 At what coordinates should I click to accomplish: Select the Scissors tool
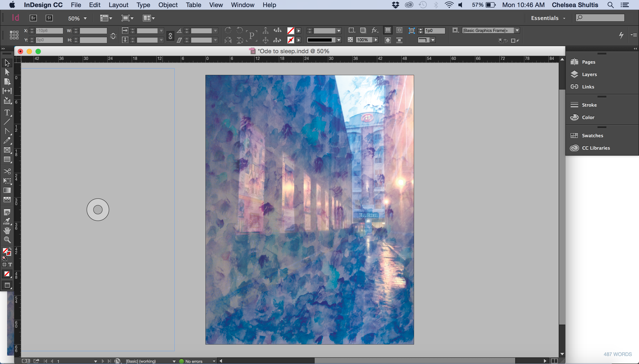pyautogui.click(x=7, y=171)
